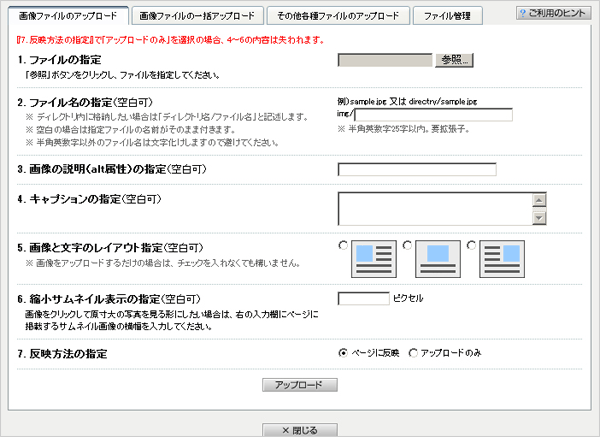The height and width of the screenshot is (437, 600).
Task: Select the image-centered layout radio button
Action: click(x=408, y=245)
